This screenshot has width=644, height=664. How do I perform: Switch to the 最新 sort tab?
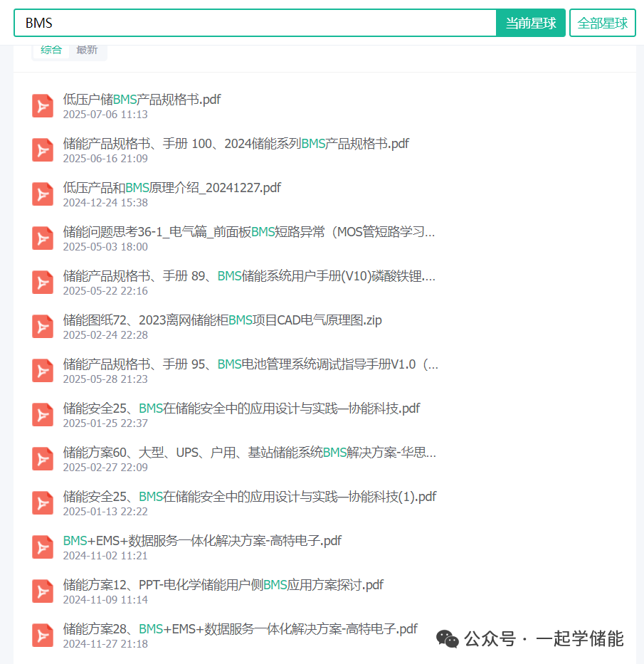pos(87,50)
